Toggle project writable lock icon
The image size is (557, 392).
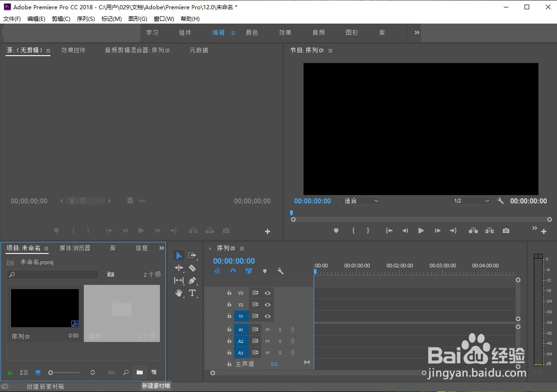(10, 372)
